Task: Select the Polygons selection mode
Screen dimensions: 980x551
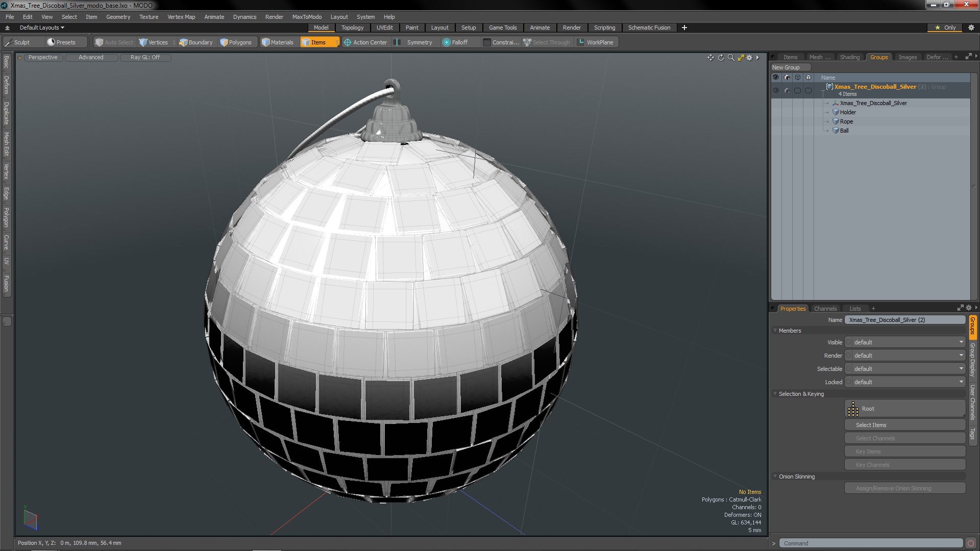Action: [236, 42]
